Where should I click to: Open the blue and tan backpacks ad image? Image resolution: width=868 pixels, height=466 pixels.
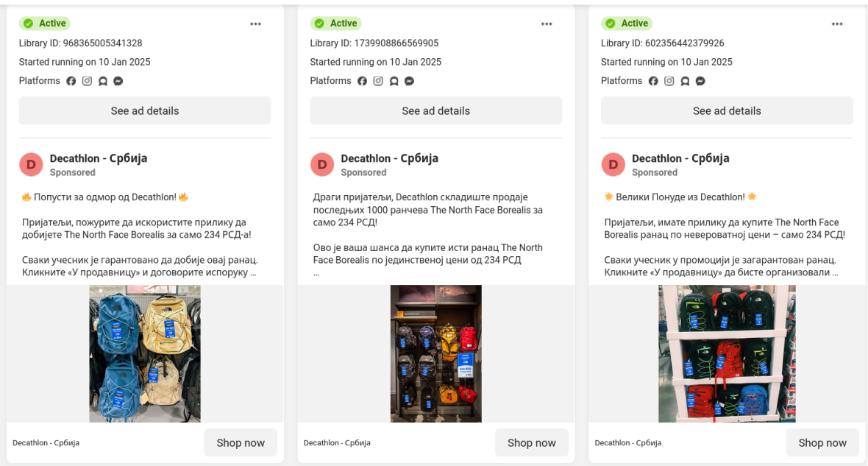pyautogui.click(x=145, y=353)
